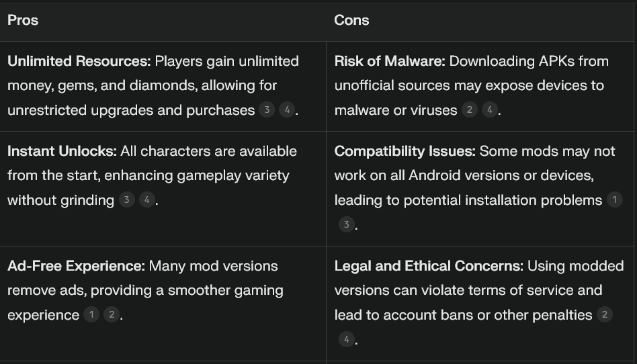Open citation 3 in Unlimited Resources row
This screenshot has height=364, width=637.
267,109
